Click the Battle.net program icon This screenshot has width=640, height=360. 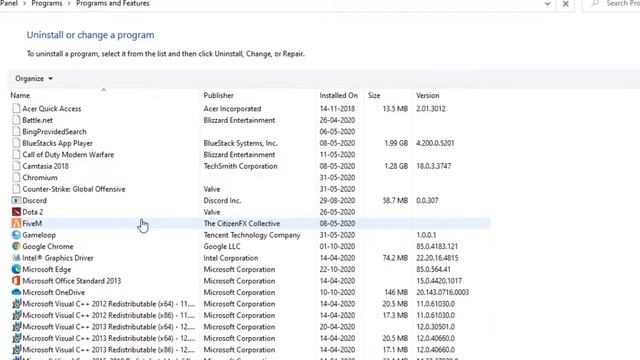tap(16, 120)
